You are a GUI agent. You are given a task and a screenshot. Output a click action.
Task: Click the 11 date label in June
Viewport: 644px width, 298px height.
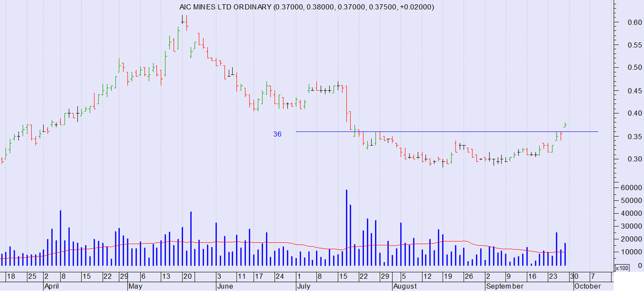[x=241, y=277]
